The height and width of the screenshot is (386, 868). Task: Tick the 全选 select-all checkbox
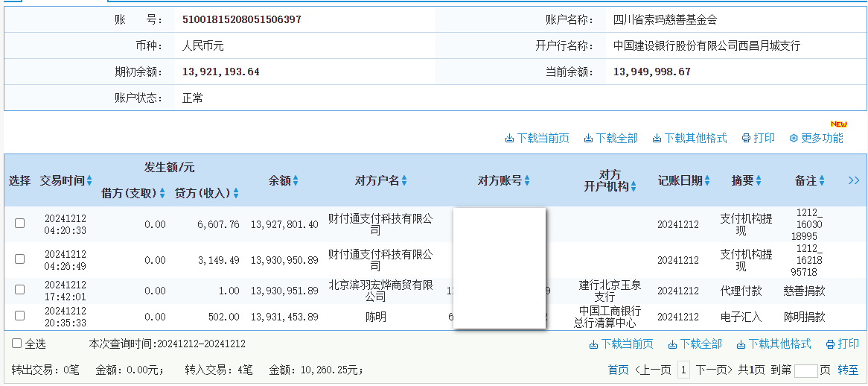point(17,344)
